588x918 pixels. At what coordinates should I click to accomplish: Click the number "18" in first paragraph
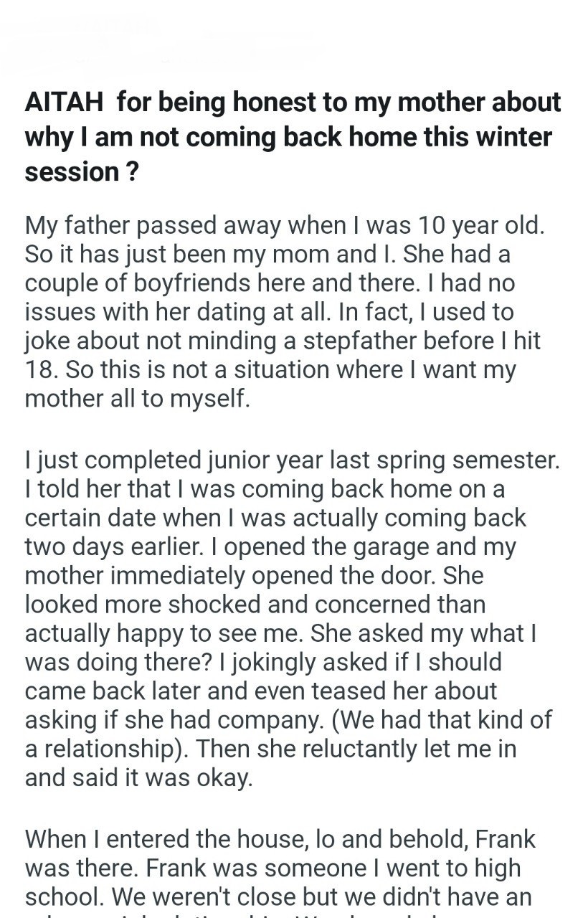[x=39, y=370]
